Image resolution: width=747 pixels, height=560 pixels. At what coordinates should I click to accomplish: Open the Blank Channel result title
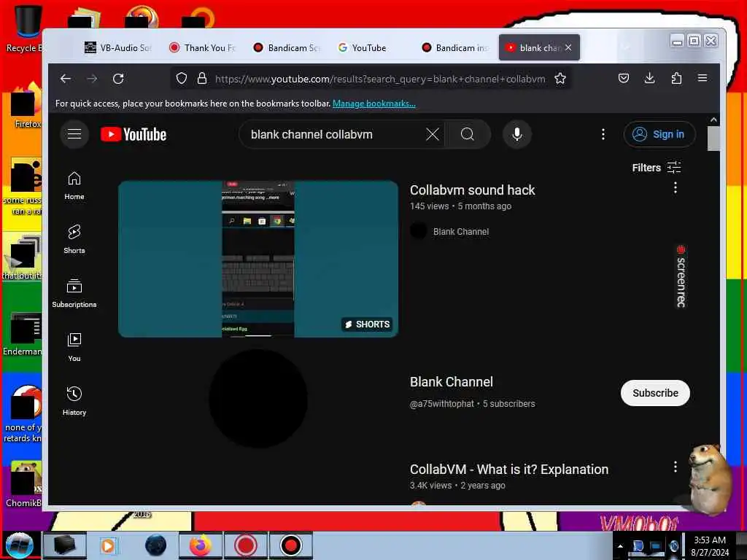pos(451,382)
